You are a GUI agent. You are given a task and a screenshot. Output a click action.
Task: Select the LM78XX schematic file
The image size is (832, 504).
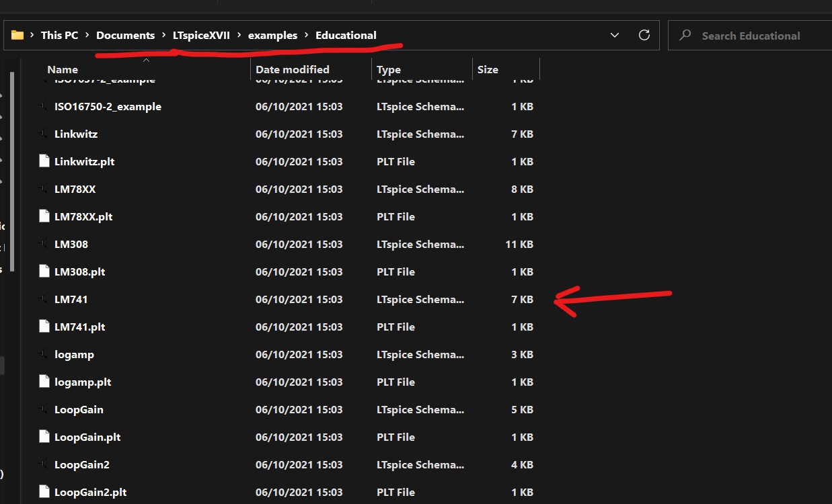(x=75, y=189)
